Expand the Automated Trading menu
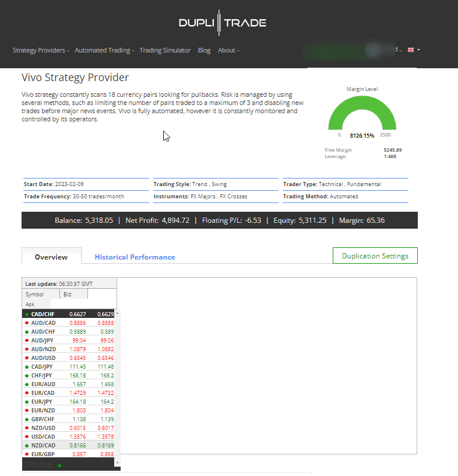This screenshot has height=476, width=458. coord(104,51)
